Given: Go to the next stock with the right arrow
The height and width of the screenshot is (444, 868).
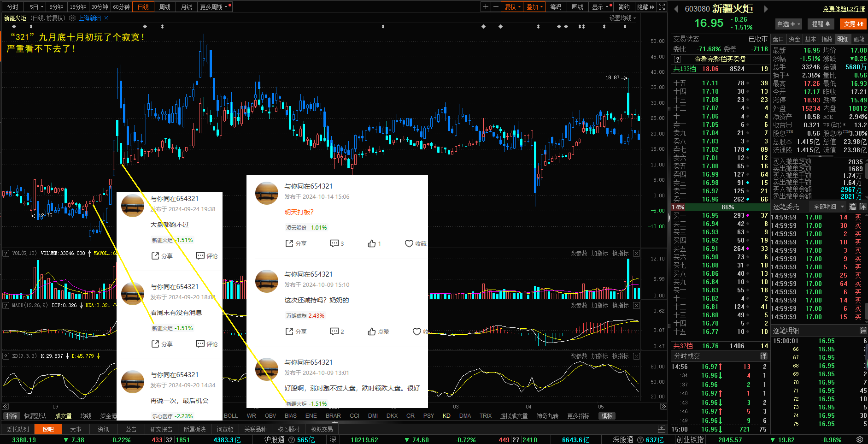Looking at the screenshot, I should pos(766,9).
